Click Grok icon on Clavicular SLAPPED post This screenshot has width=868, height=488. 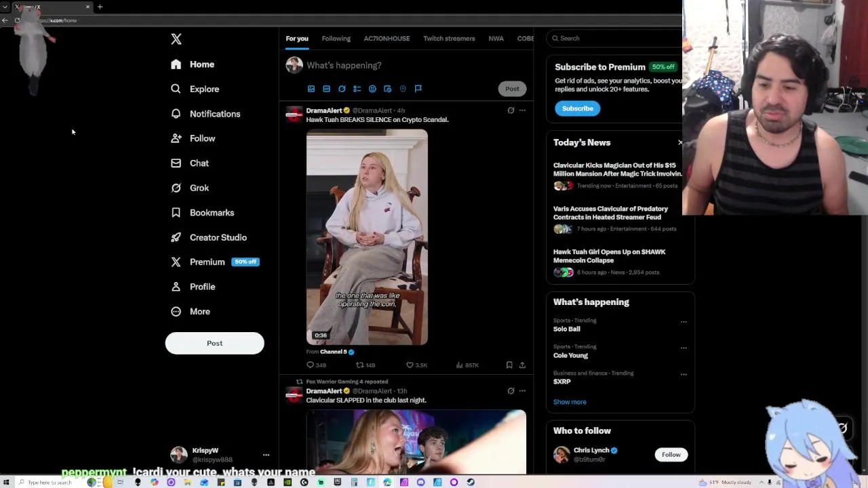[x=511, y=391]
